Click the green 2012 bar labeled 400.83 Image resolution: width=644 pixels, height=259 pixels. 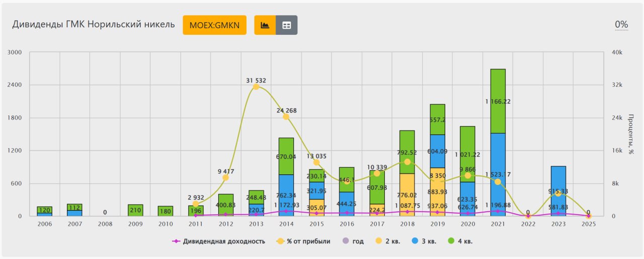point(226,205)
